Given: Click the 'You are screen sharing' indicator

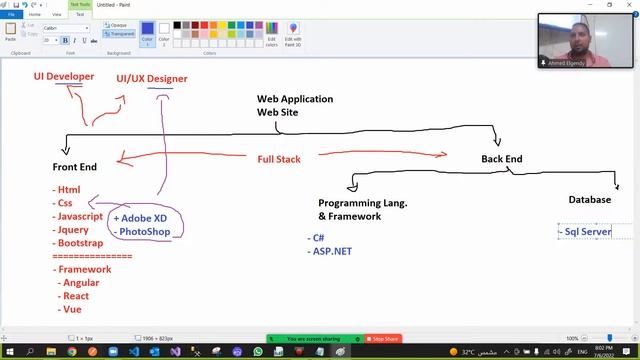Looking at the screenshot, I should tap(313, 339).
